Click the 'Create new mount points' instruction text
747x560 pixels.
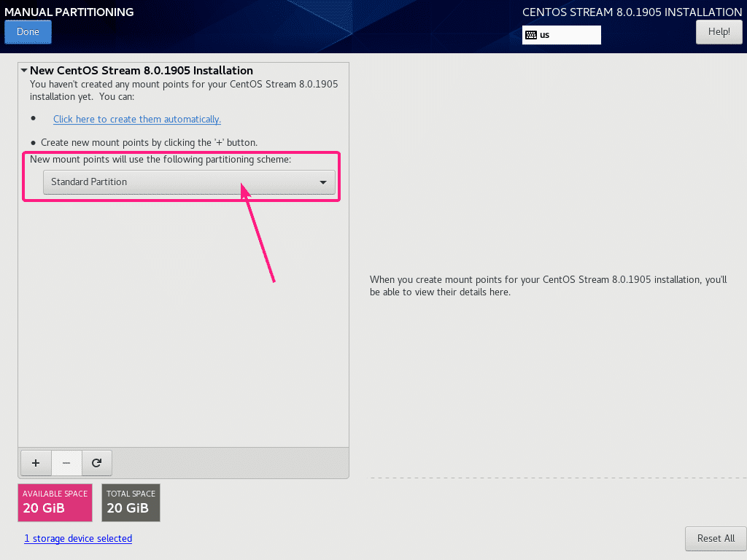pyautogui.click(x=149, y=142)
